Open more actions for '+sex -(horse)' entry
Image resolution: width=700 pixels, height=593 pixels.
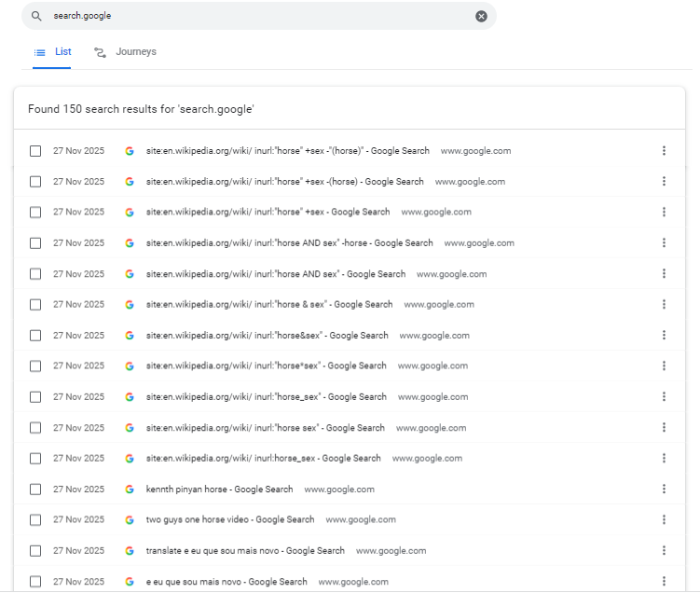[664, 181]
